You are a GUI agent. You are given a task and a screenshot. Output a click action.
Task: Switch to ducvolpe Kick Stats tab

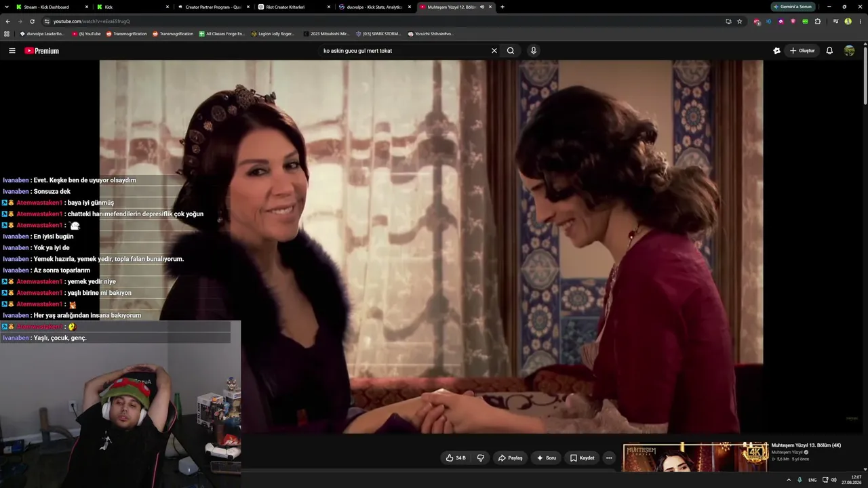point(374,7)
